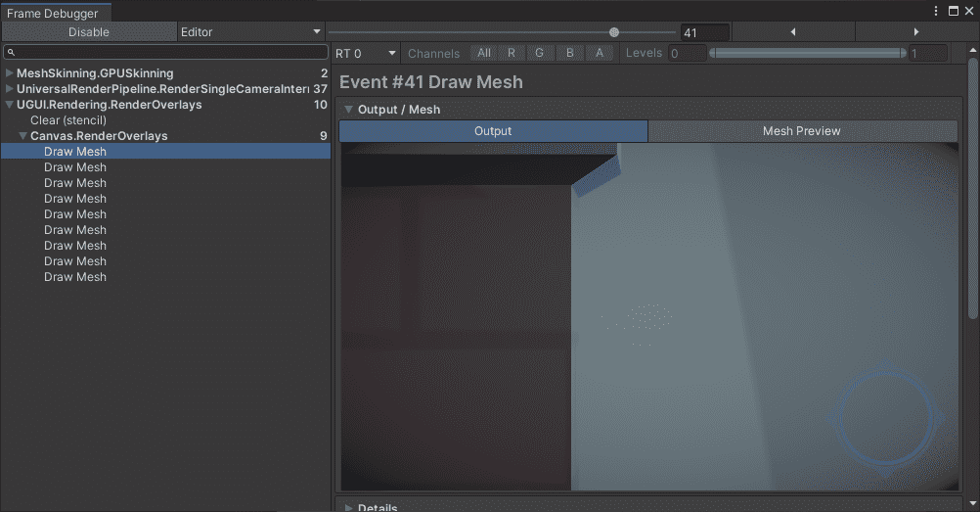Switch to the Output tab
The image size is (980, 512).
[493, 131]
